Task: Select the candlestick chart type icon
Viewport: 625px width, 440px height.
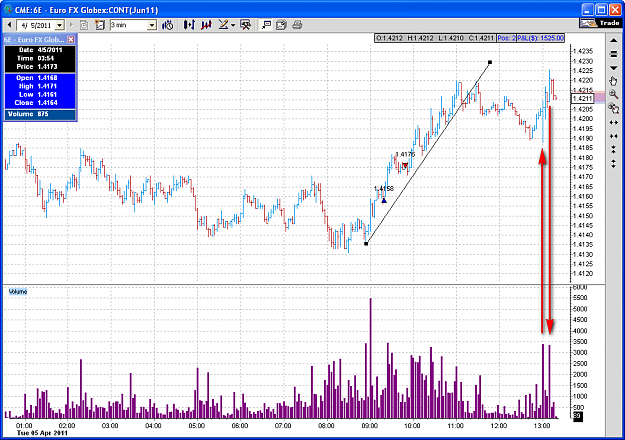Action: (189, 25)
